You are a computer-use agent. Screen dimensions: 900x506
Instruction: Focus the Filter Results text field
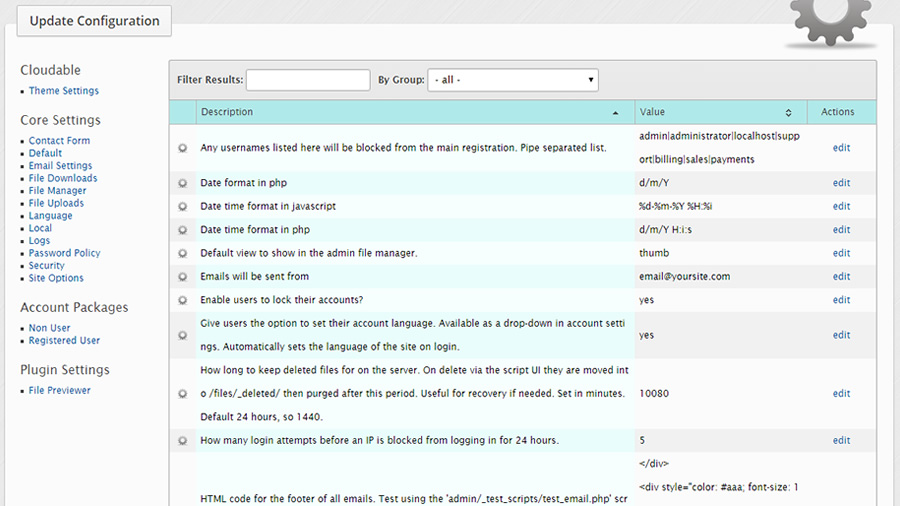coord(308,80)
